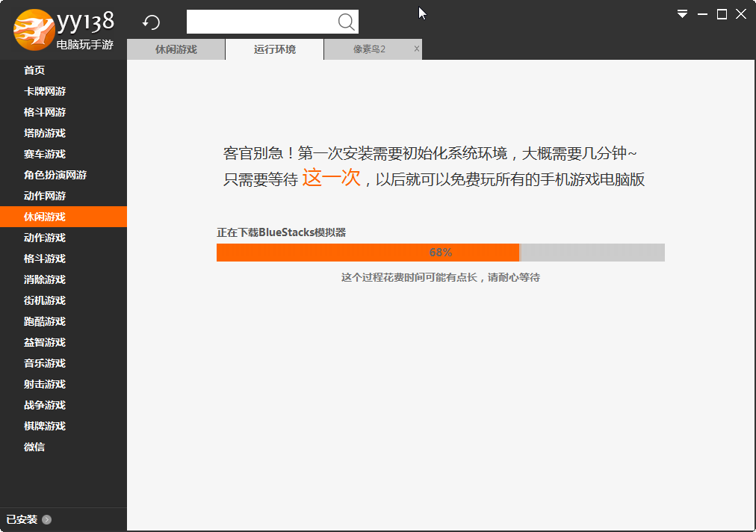The height and width of the screenshot is (532, 756).
Task: Click the 电脑玩手游 slogan text
Action: (x=85, y=44)
